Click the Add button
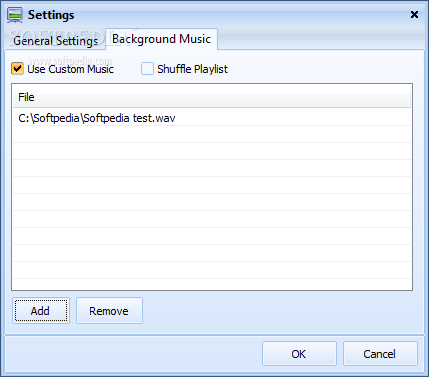 (41, 311)
